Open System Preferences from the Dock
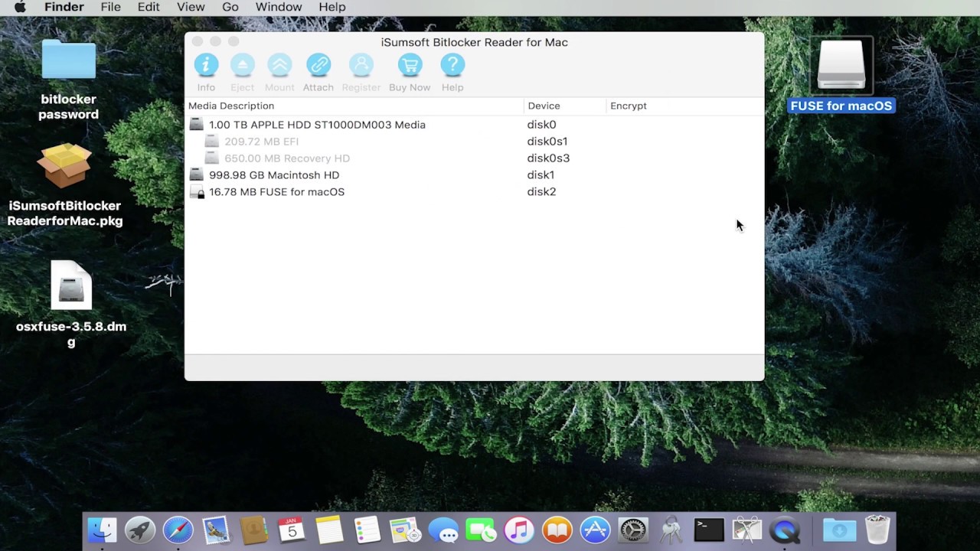 pos(632,530)
